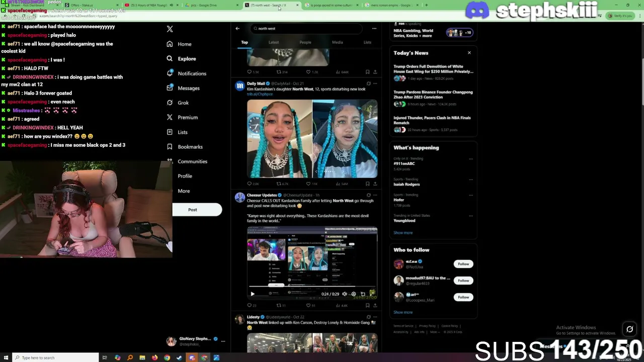Open Trump Pardons Binance Founder story
Viewport: 644px width, 362px height.
tap(433, 99)
